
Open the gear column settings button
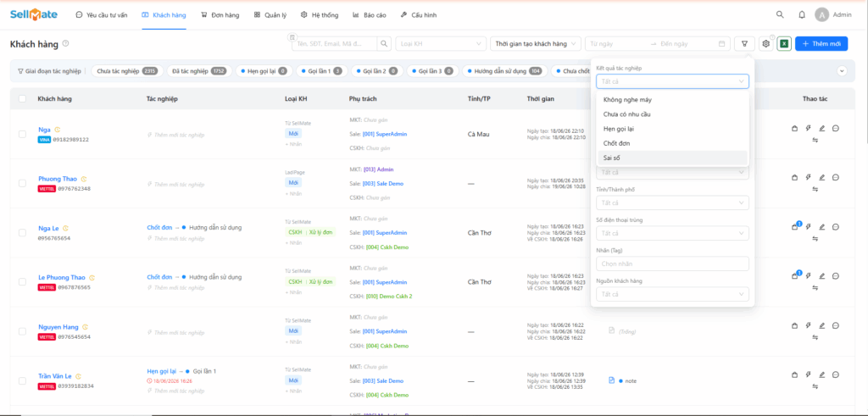pyautogui.click(x=766, y=44)
